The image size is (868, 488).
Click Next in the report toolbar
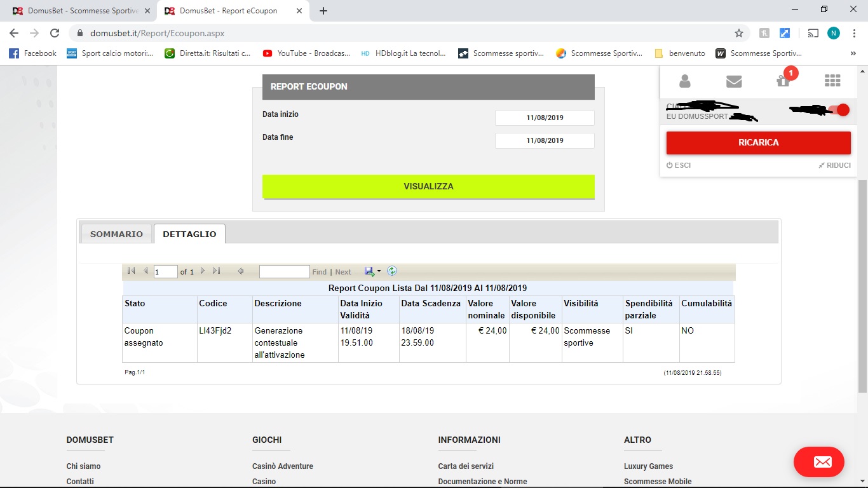pyautogui.click(x=343, y=272)
